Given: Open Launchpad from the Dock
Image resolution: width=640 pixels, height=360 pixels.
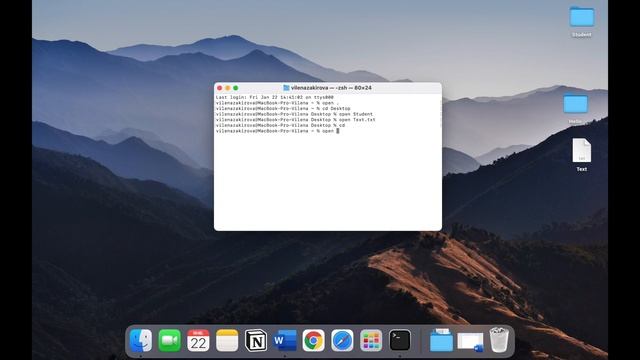Looking at the screenshot, I should (x=371, y=340).
